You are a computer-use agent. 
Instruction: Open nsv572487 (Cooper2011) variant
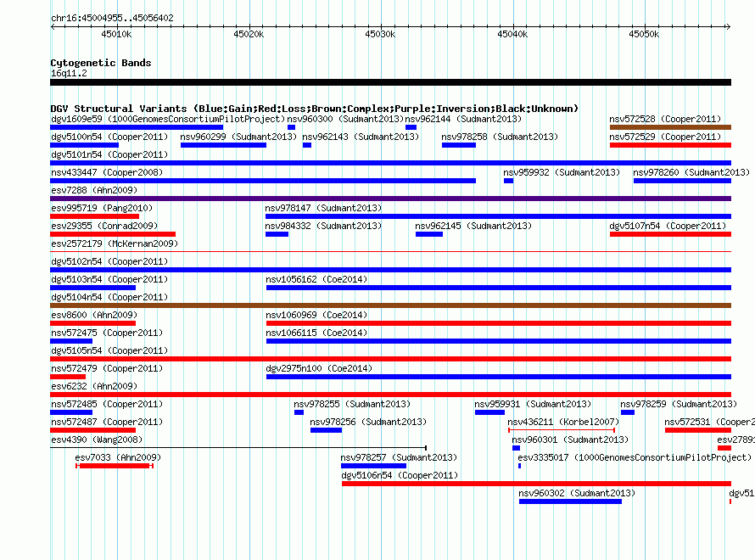pyautogui.click(x=107, y=422)
